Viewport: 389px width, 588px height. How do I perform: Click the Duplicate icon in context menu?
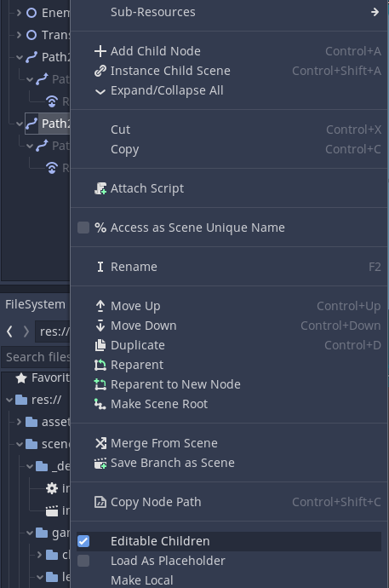pos(100,345)
